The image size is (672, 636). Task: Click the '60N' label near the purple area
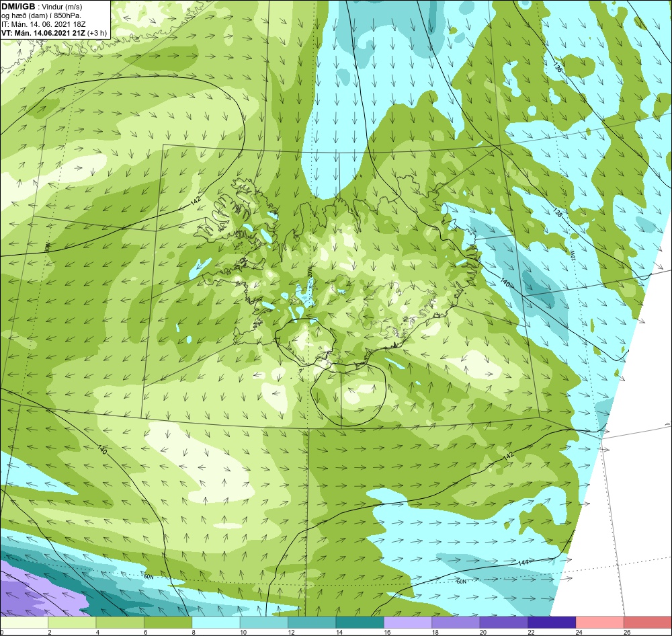click(x=149, y=577)
